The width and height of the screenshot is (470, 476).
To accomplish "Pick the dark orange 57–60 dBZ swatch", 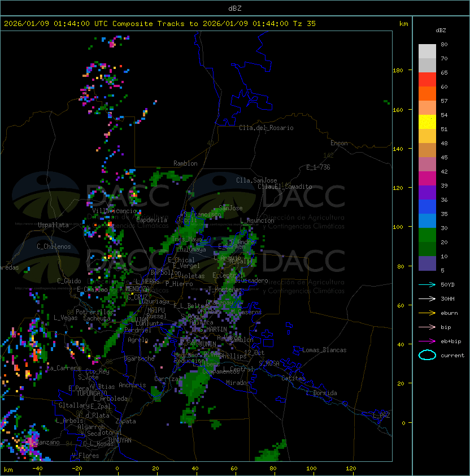I will coord(427,94).
